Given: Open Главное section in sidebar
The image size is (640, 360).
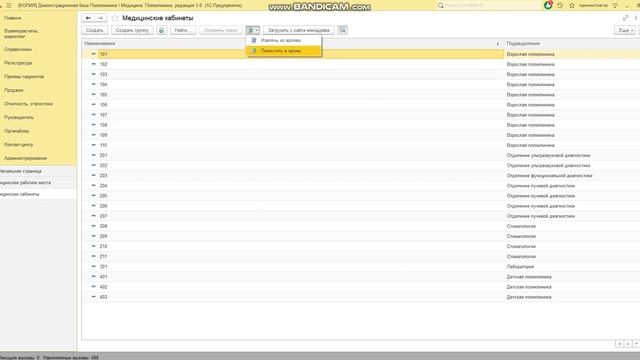Looking at the screenshot, I should pyautogui.click(x=13, y=18).
